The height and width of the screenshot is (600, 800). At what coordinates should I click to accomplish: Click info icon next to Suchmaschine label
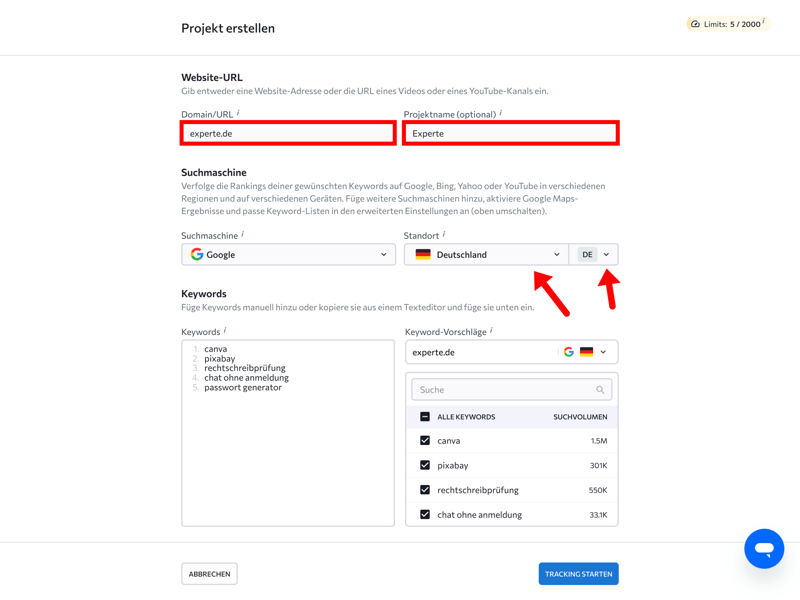pos(243,234)
